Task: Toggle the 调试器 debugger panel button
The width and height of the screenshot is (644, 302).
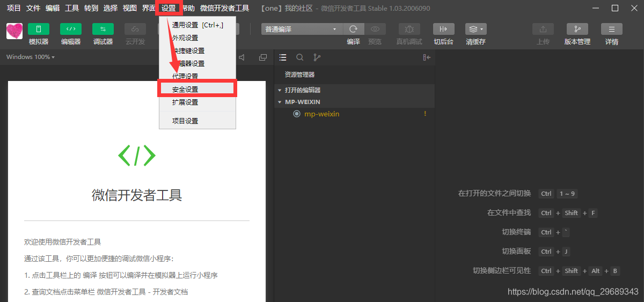Action: pos(103,29)
